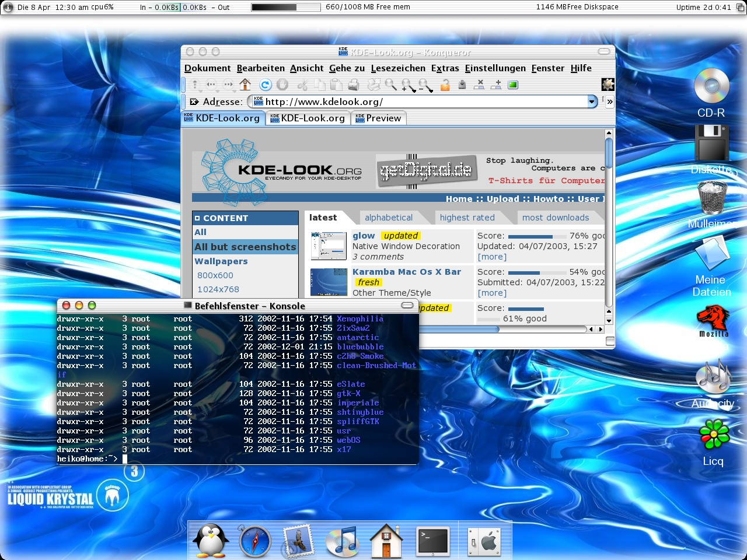
Task: Open the Lesezeichen menu
Action: click(398, 68)
